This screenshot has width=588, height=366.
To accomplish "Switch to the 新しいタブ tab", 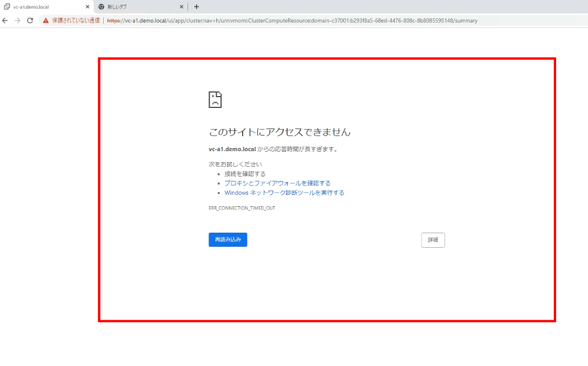I will pyautogui.click(x=141, y=6).
